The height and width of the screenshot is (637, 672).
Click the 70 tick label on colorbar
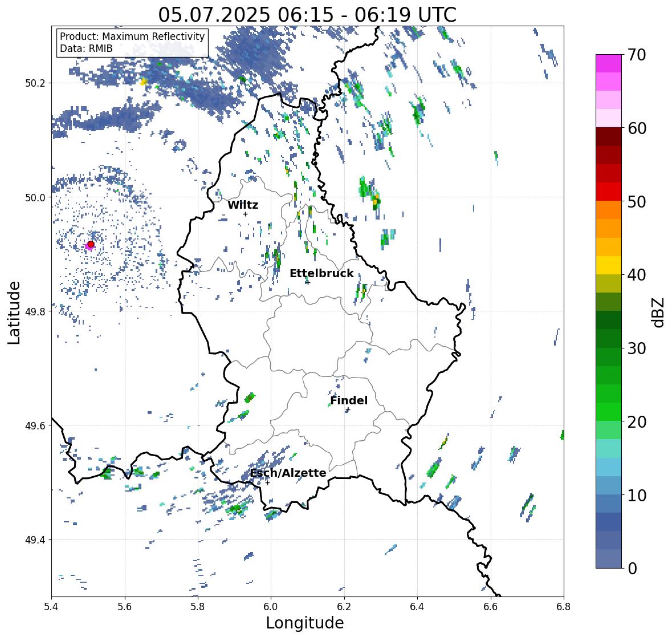coord(637,55)
